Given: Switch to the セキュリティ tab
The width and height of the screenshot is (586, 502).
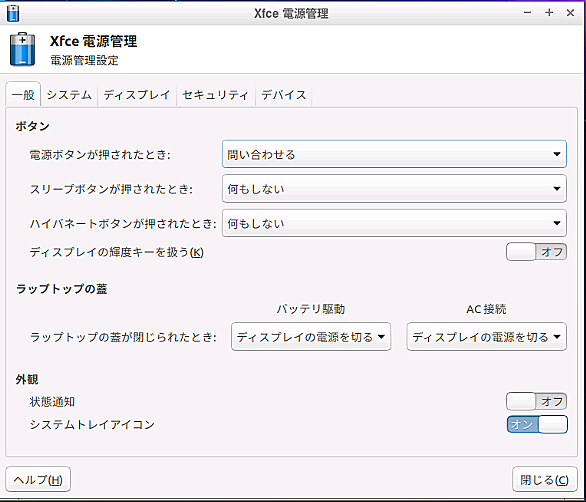Looking at the screenshot, I should (x=216, y=95).
